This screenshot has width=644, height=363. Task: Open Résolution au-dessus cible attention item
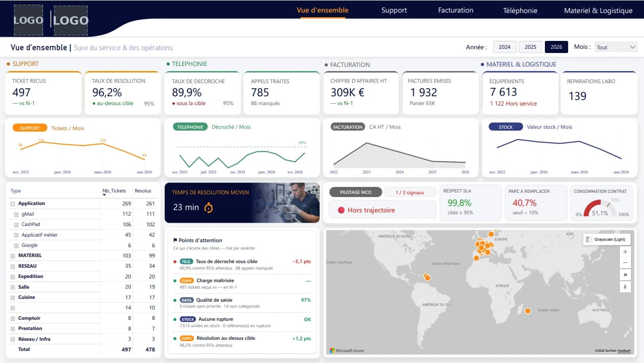(x=242, y=342)
